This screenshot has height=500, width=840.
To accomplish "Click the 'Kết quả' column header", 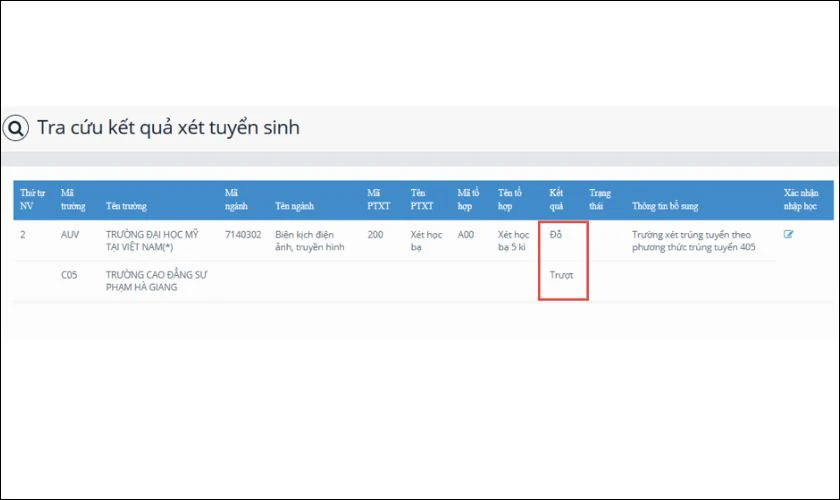I will (557, 199).
